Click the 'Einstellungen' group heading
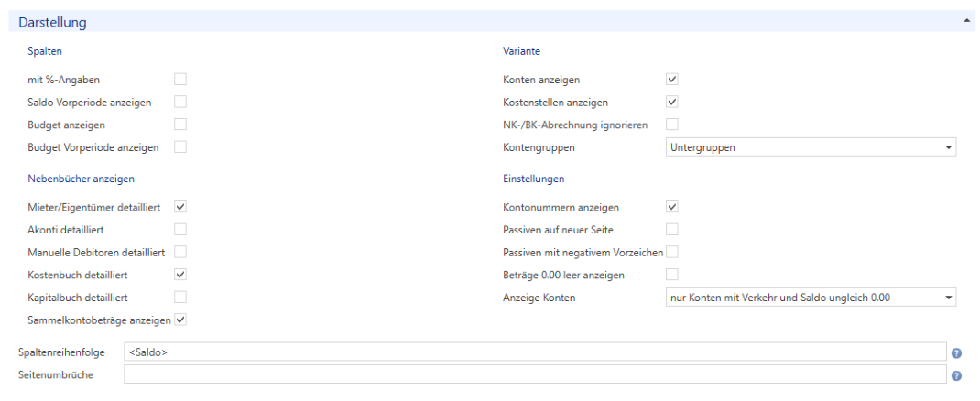The height and width of the screenshot is (401, 980). [534, 179]
